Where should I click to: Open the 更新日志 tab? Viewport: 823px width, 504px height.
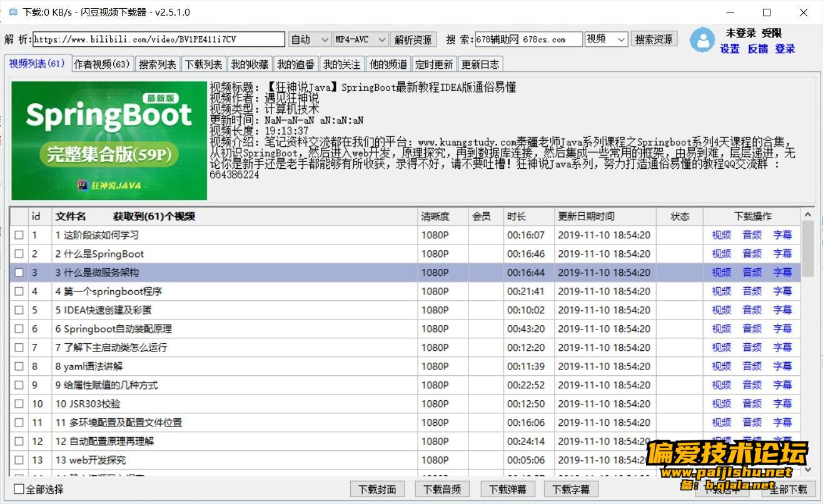(x=480, y=64)
